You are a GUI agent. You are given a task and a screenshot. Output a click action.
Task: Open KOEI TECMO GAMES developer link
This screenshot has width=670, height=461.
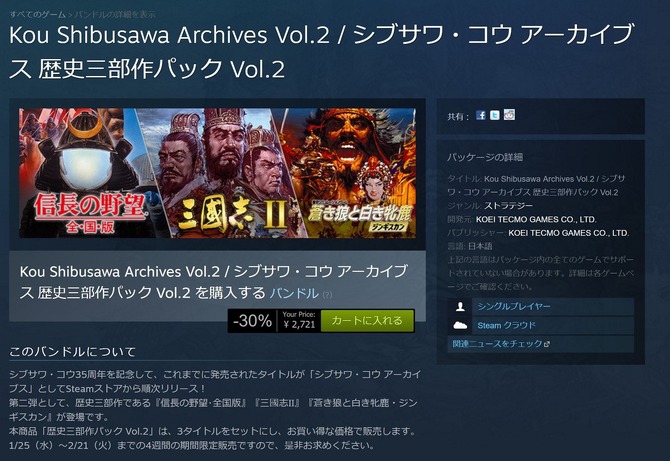click(x=536, y=219)
